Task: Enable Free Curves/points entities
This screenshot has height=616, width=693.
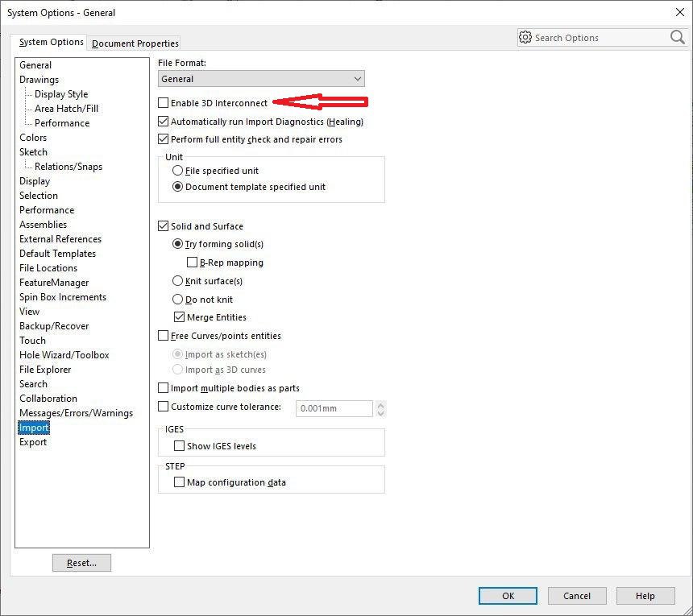Action: (163, 336)
